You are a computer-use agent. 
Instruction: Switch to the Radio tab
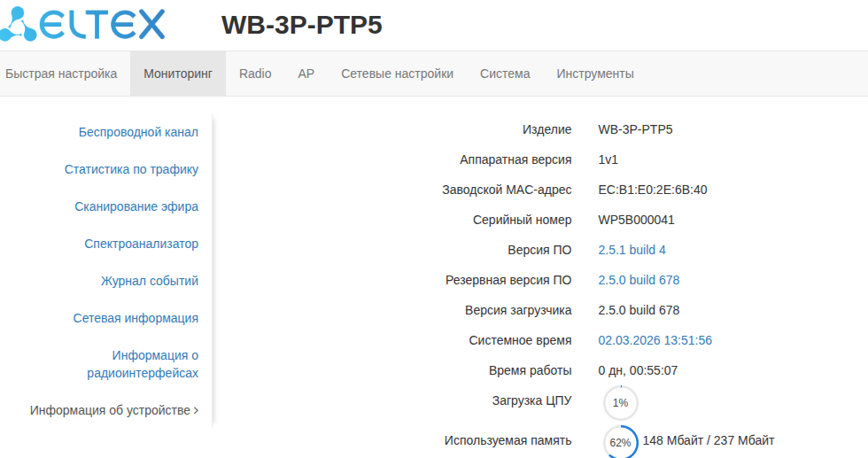255,74
